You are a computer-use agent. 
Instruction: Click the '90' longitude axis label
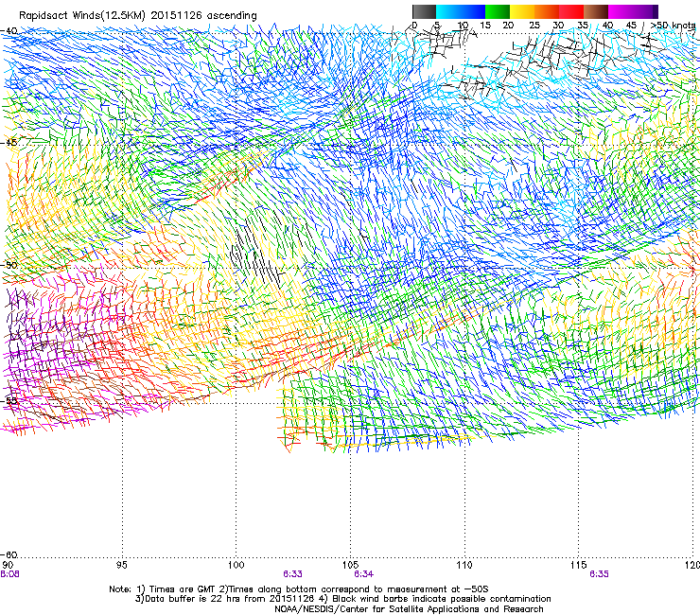(8, 566)
